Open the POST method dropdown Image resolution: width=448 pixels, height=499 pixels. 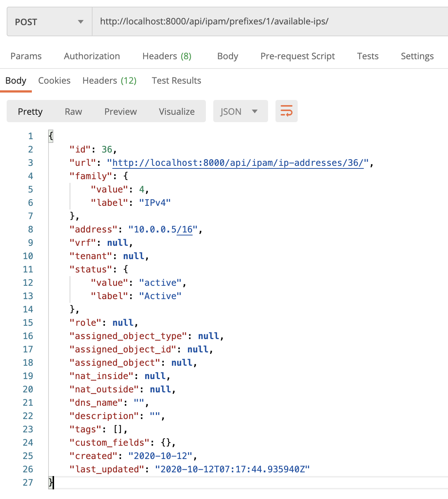50,22
